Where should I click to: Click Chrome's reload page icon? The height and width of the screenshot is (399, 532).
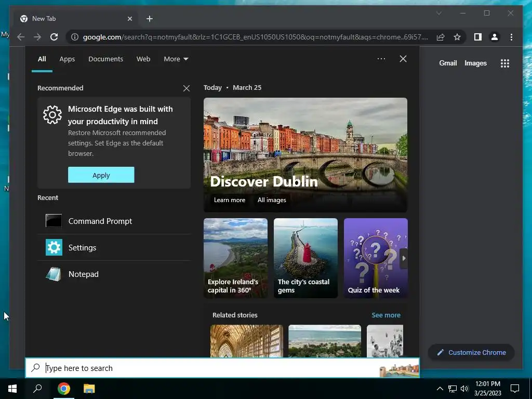click(54, 37)
